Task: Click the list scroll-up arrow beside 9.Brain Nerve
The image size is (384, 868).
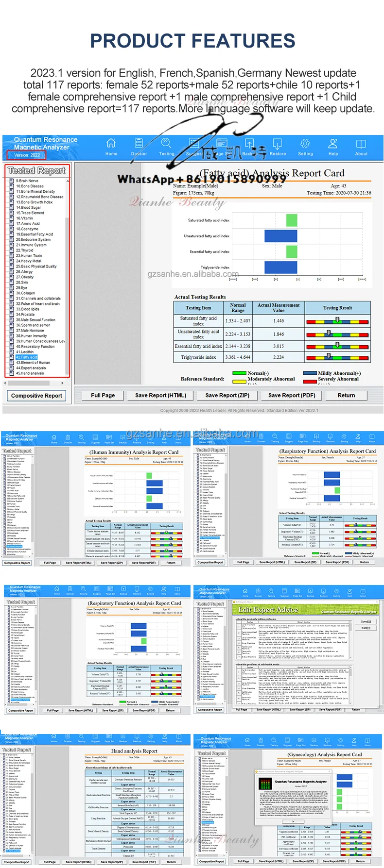Action: [68, 181]
